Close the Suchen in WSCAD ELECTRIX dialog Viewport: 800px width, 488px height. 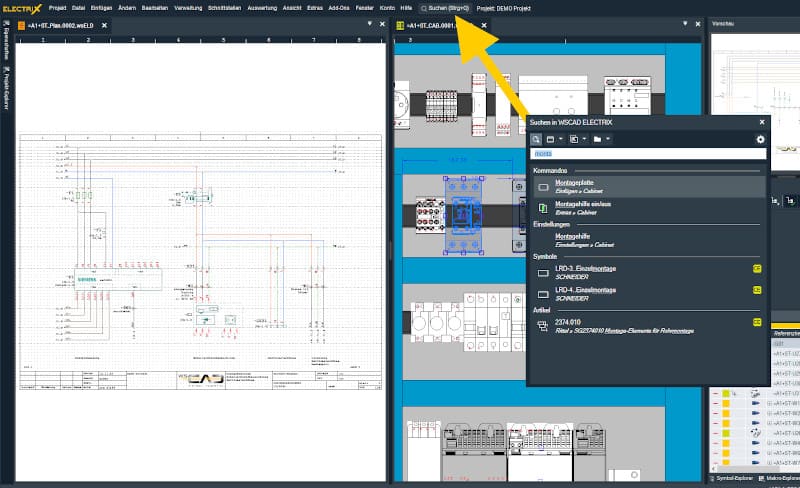tap(761, 122)
